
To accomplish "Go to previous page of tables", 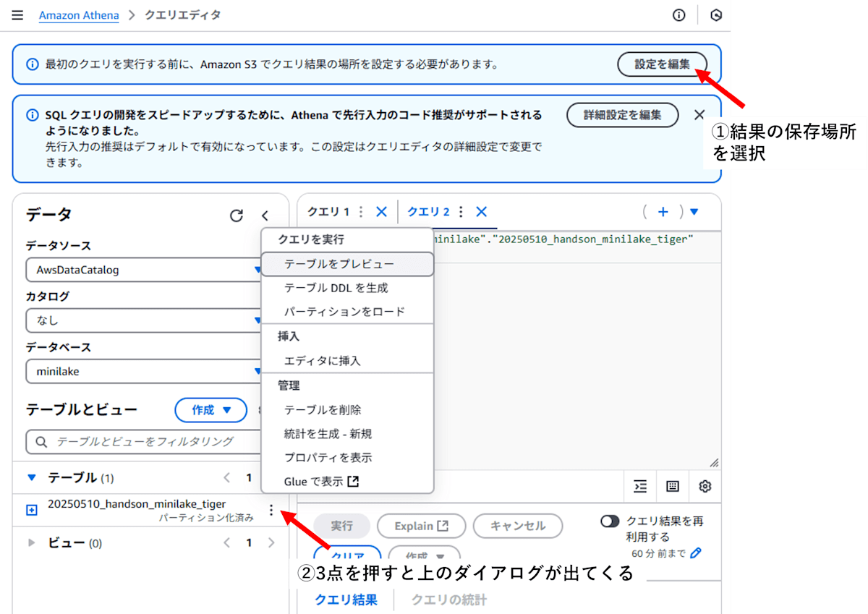I will click(227, 477).
